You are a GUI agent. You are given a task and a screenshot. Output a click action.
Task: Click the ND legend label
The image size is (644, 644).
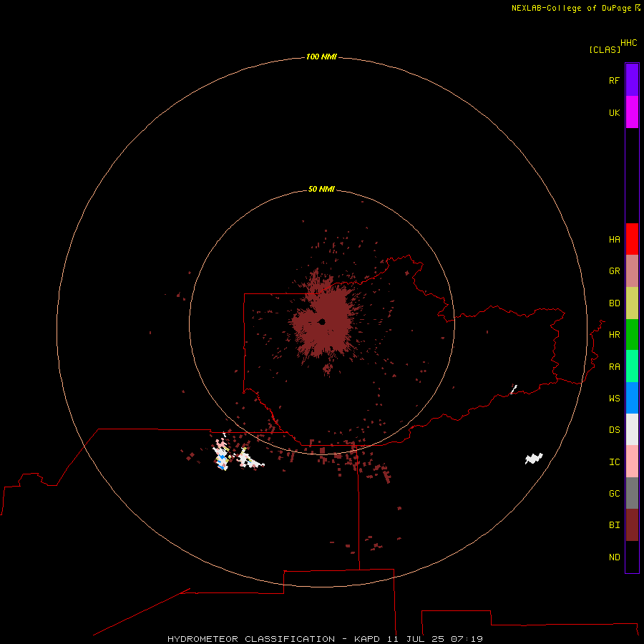[x=614, y=557]
